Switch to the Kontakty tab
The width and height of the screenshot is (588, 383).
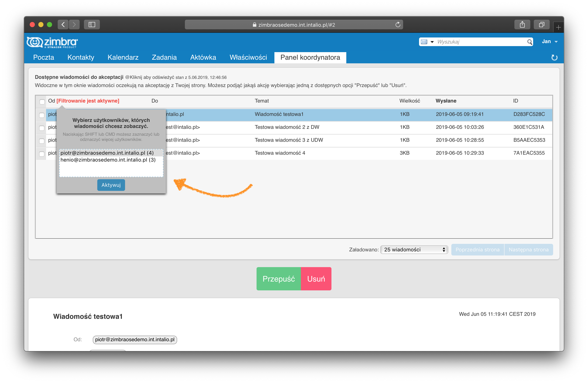pyautogui.click(x=81, y=57)
